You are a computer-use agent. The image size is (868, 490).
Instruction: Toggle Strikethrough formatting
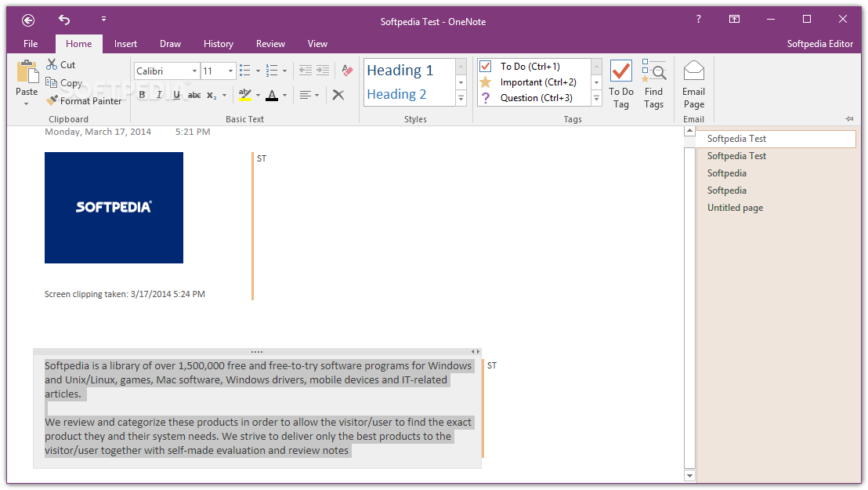point(194,96)
